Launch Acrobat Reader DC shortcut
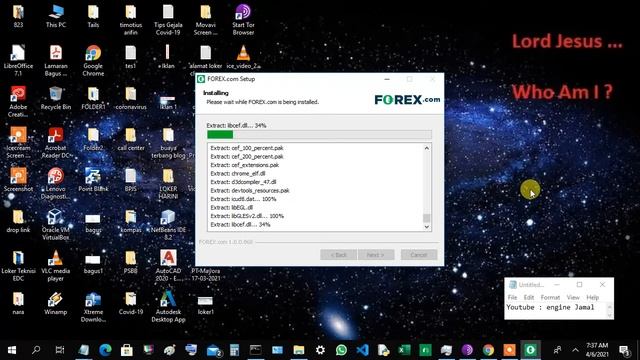Image resolution: width=640 pixels, height=360 pixels. (x=56, y=142)
